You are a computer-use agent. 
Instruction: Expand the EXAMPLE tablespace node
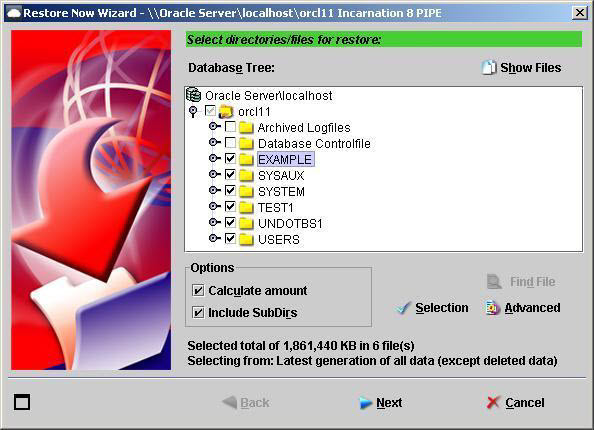[x=214, y=158]
